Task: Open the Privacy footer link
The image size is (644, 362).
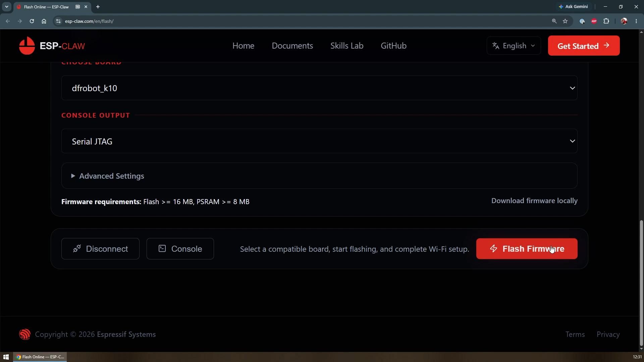Action: point(608,335)
